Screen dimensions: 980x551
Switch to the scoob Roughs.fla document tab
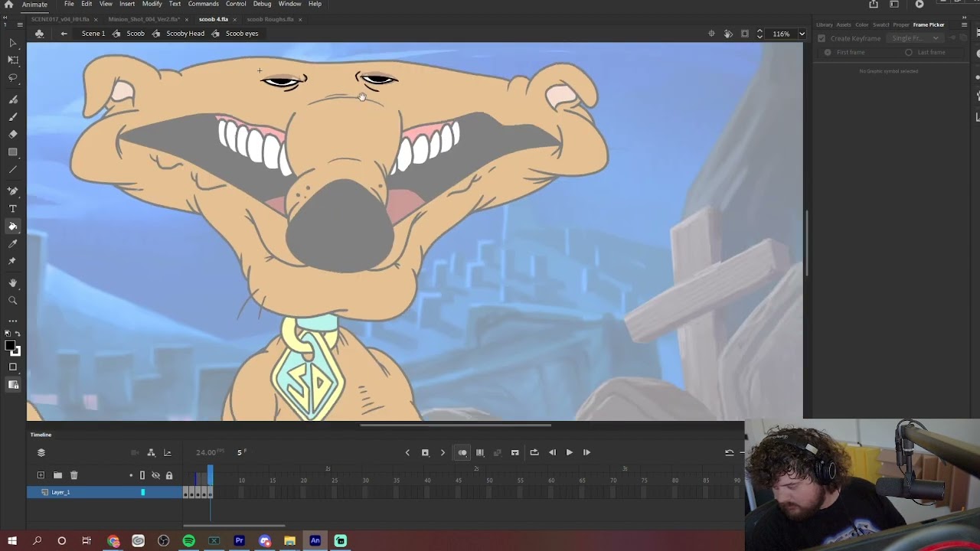tap(270, 19)
